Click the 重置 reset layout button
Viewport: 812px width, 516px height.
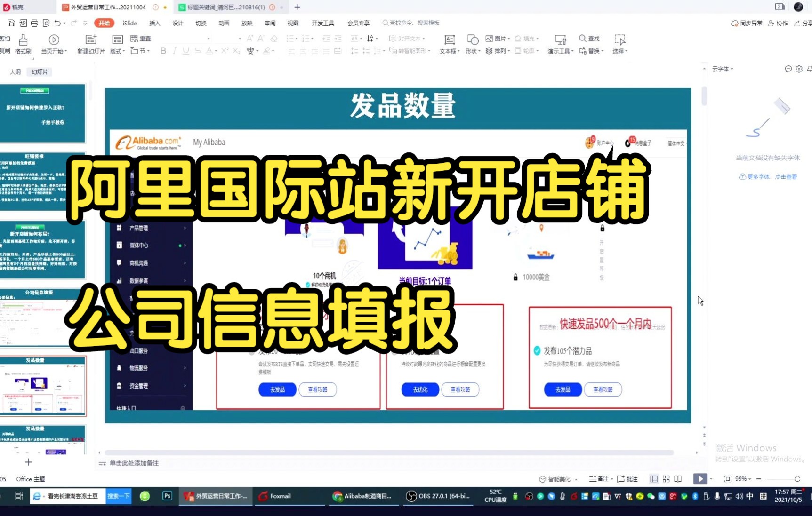[140, 39]
